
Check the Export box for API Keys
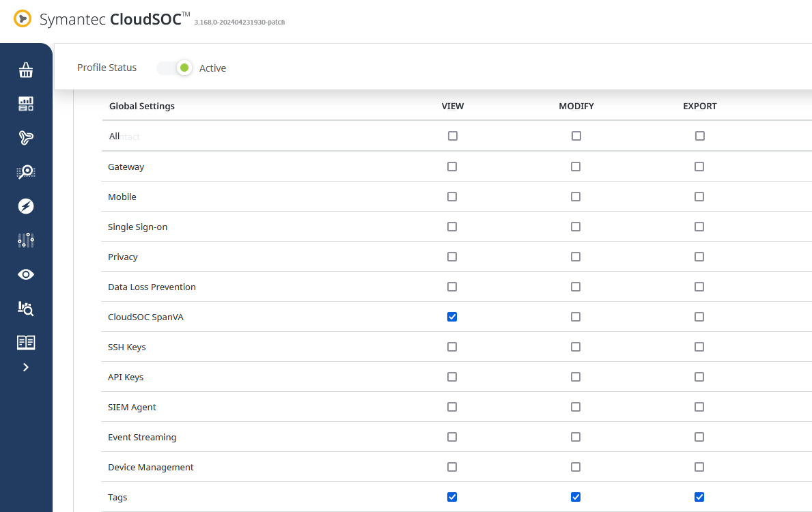click(699, 377)
